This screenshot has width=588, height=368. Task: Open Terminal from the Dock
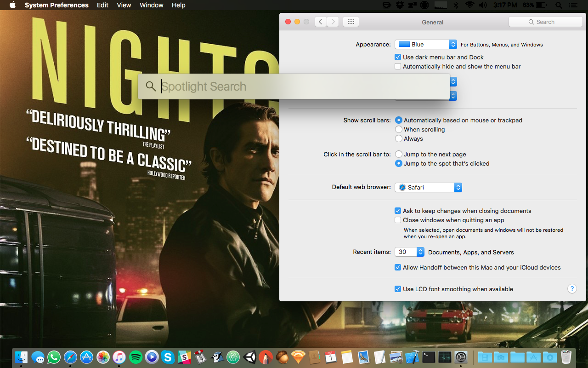[x=429, y=357]
